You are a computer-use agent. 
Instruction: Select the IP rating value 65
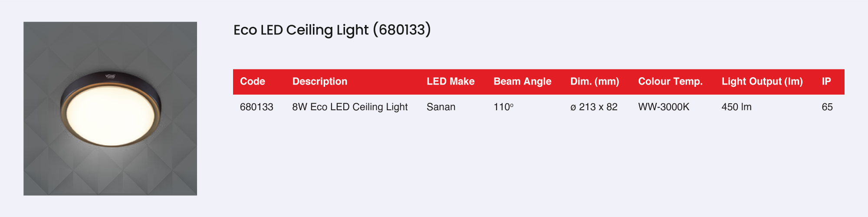pos(827,107)
